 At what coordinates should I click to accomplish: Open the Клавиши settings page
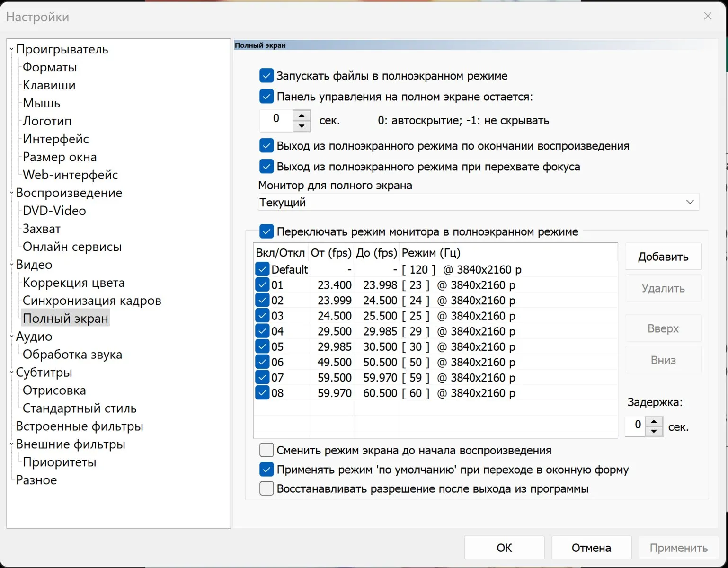pos(49,85)
